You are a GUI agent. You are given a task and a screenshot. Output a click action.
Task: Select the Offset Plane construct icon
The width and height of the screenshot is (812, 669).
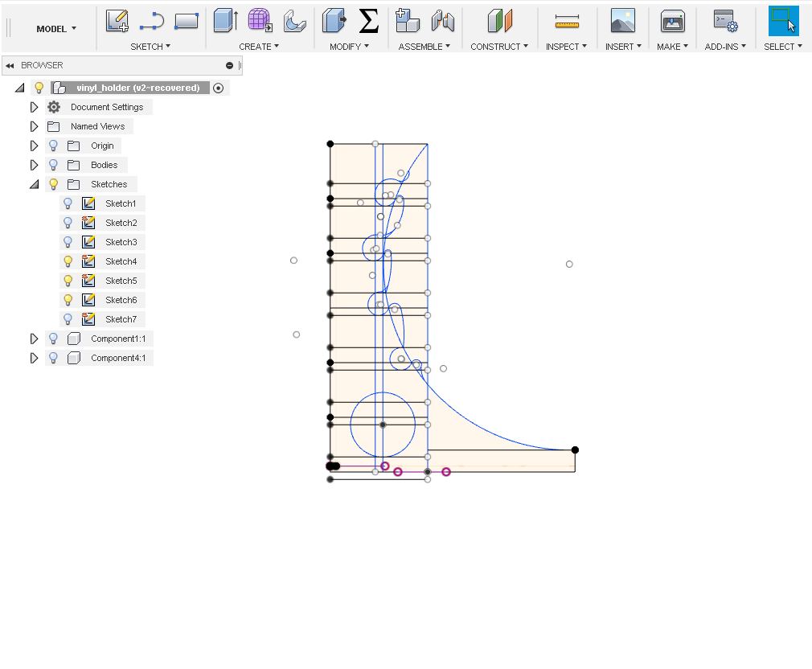coord(499,22)
